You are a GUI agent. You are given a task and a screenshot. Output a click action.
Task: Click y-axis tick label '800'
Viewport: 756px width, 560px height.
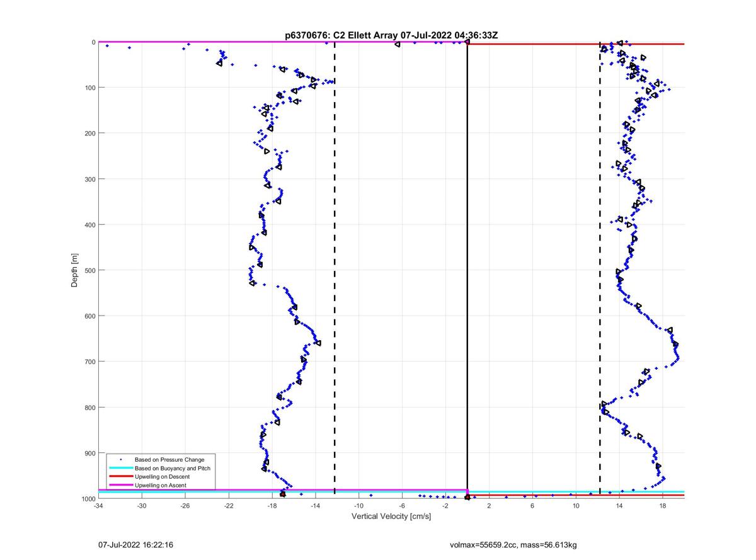(89, 407)
